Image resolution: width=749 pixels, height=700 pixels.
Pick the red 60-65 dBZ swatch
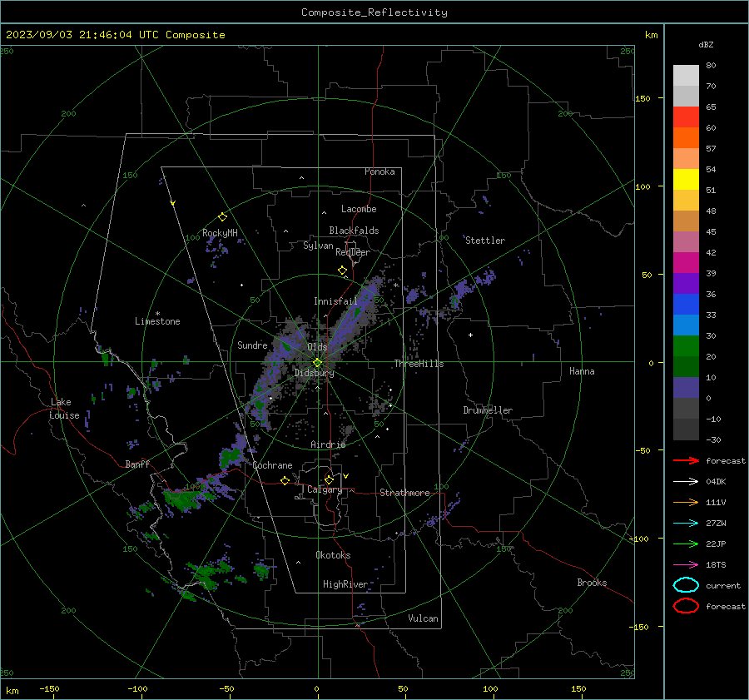(x=686, y=117)
